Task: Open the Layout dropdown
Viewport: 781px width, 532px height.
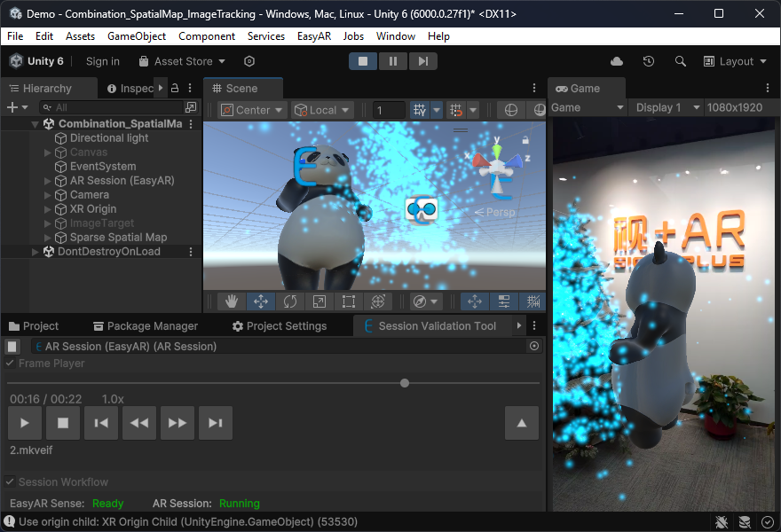Action: (736, 61)
